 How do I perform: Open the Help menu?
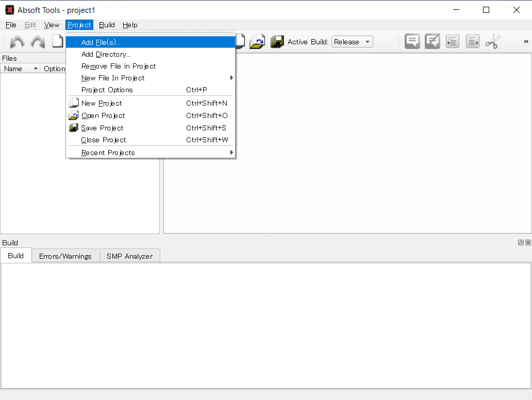(x=130, y=25)
